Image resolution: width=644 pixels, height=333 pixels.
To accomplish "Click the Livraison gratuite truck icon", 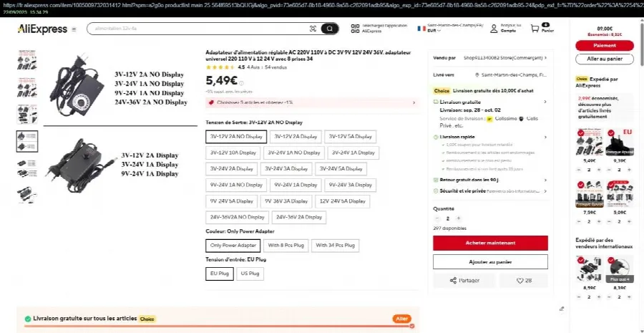I will click(436, 102).
